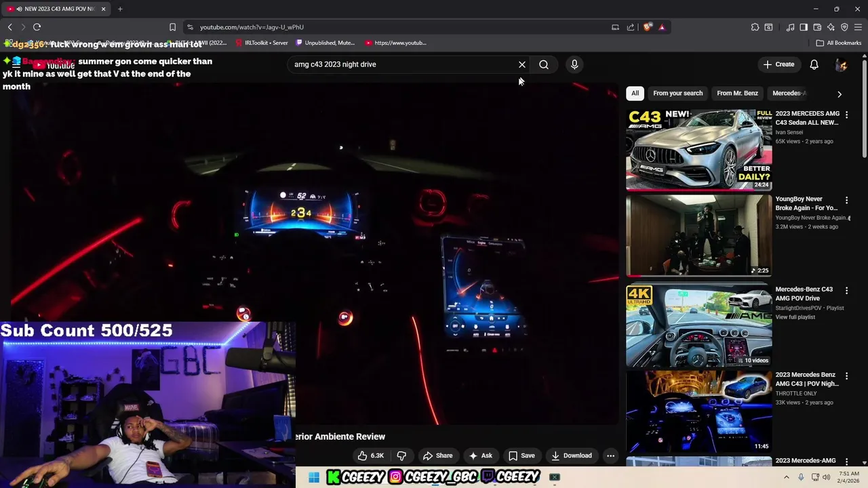This screenshot has width=868, height=488.
Task: Select the From Mr. Benz chip
Action: coord(737,93)
